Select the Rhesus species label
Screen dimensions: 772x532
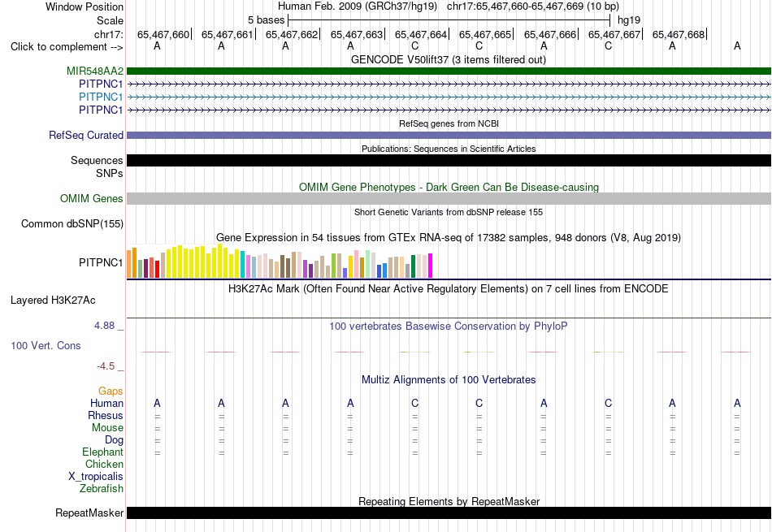(x=106, y=416)
